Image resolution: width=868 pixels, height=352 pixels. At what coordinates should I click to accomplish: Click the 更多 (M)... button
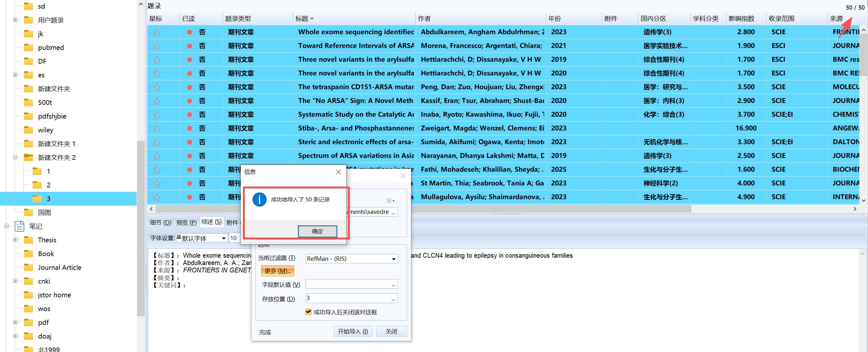(x=277, y=270)
